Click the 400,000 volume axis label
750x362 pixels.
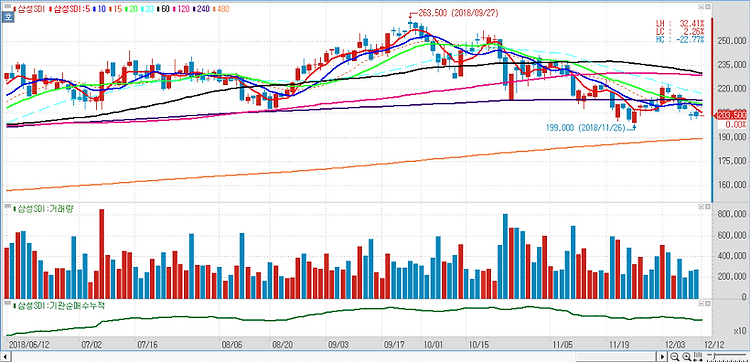pos(733,256)
